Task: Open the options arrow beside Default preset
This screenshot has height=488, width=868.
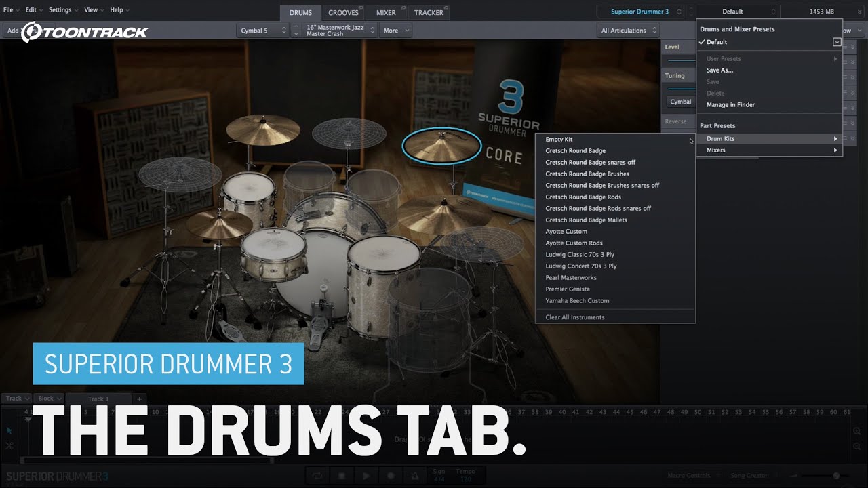Action: [x=837, y=42]
